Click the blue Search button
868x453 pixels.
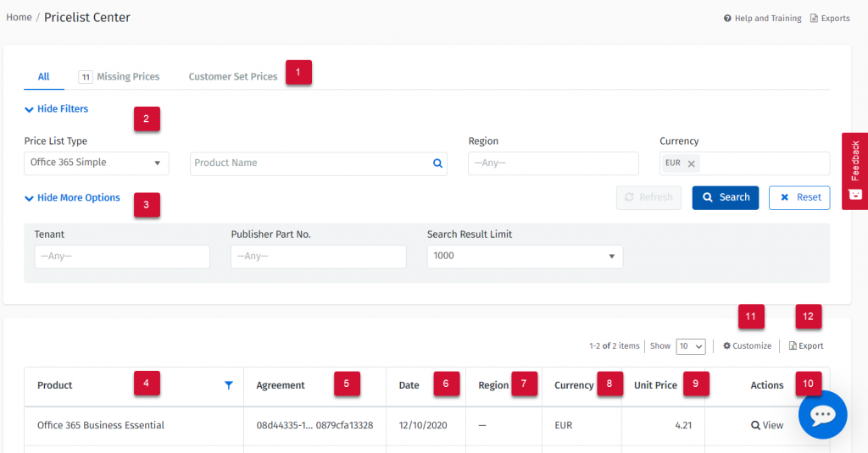pyautogui.click(x=726, y=197)
